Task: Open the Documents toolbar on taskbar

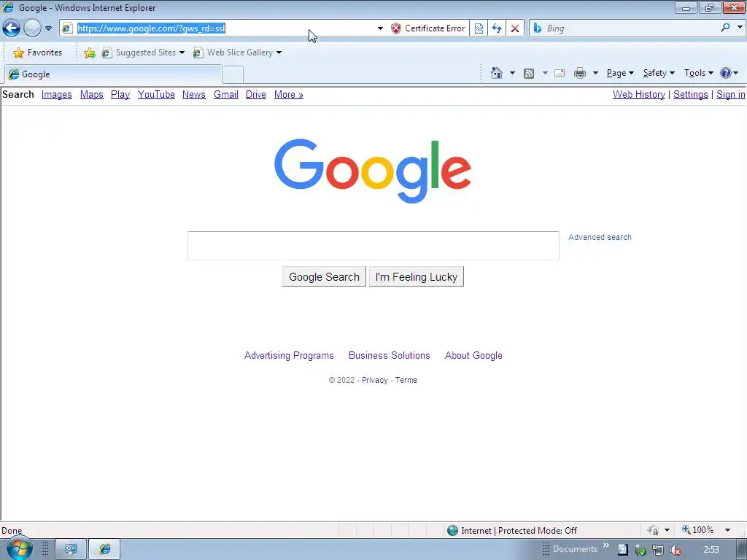Action: point(575,549)
